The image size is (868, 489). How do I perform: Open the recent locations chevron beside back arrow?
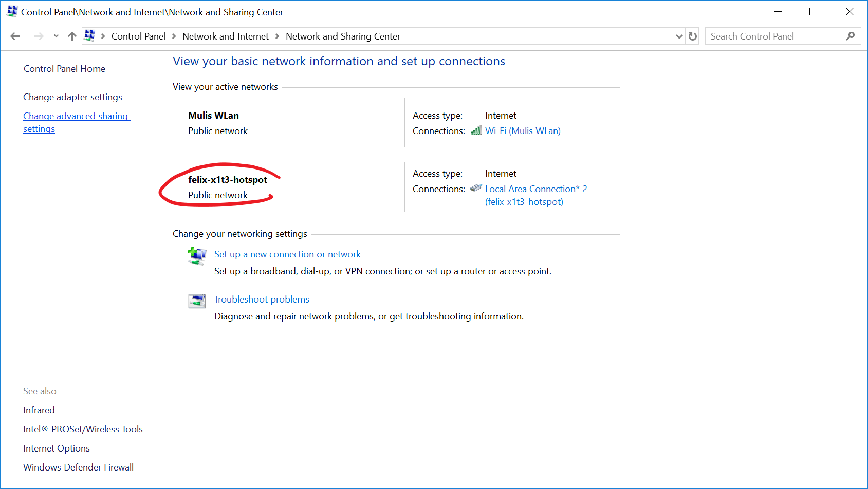pyautogui.click(x=56, y=36)
